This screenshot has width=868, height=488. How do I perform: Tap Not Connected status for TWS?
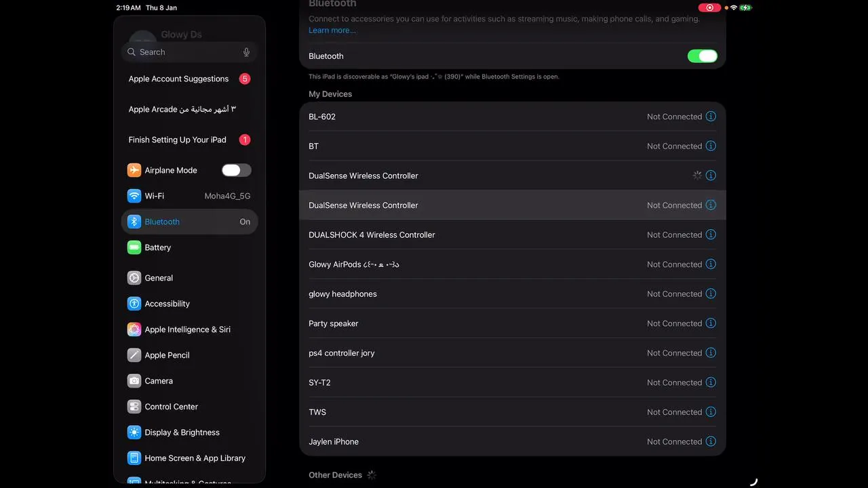675,412
